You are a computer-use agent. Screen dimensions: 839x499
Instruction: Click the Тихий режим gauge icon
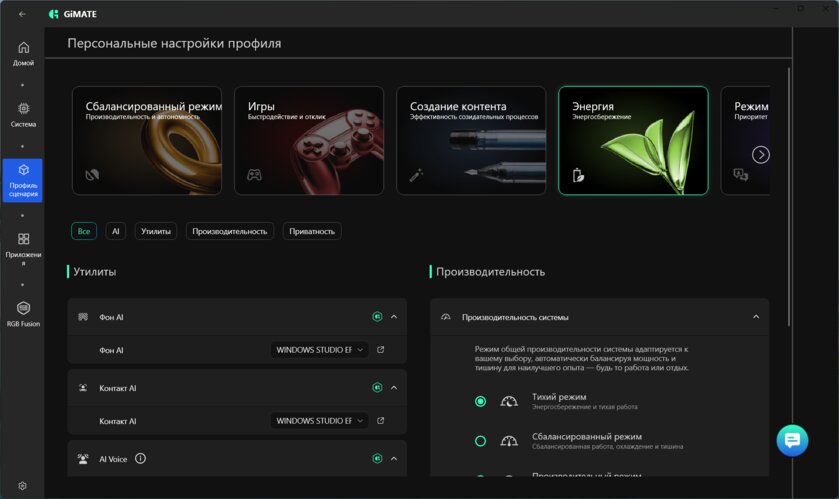[x=509, y=401]
